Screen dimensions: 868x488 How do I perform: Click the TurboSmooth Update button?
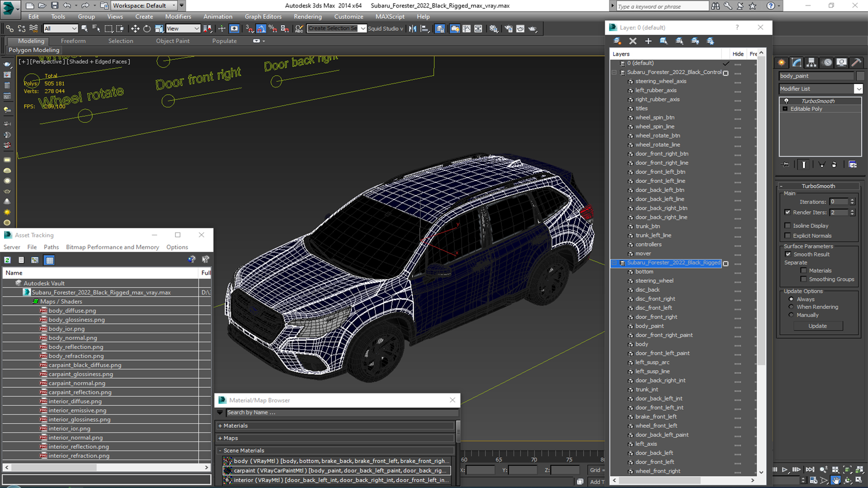[x=818, y=326]
